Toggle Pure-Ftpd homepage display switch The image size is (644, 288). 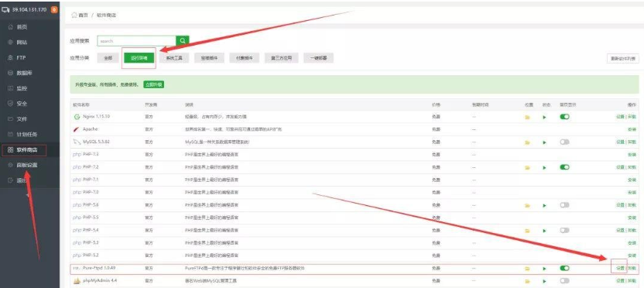click(x=565, y=268)
